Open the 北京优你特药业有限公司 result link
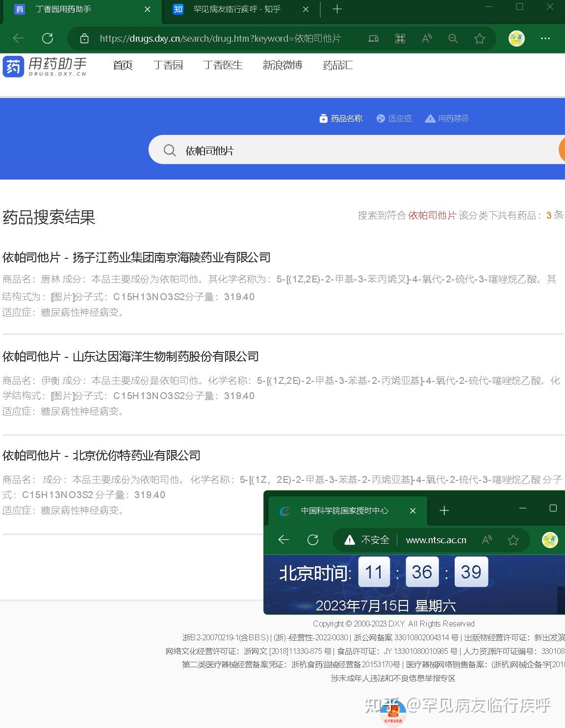The width and height of the screenshot is (565, 728). (x=102, y=455)
